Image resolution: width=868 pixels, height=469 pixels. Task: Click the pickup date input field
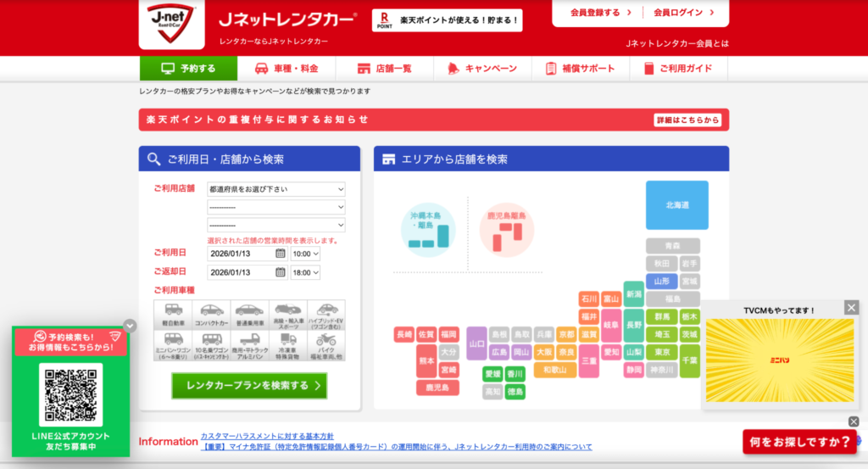tap(241, 254)
